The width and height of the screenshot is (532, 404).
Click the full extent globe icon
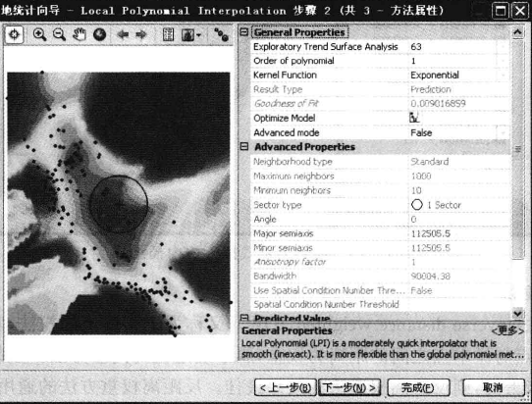tap(99, 34)
